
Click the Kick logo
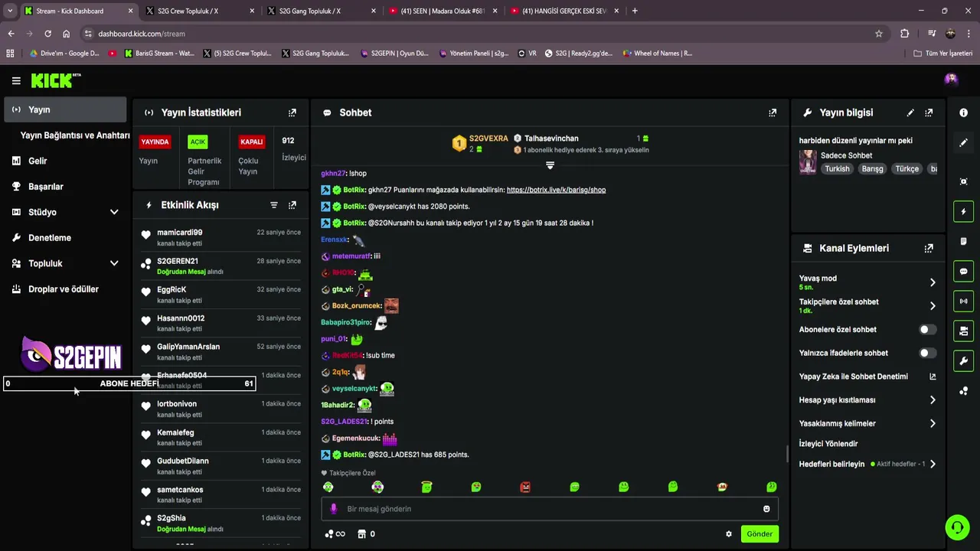pyautogui.click(x=55, y=80)
